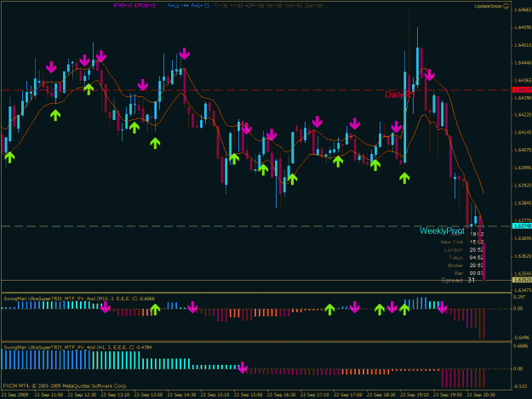Select the Daily R1 line label

tap(399, 95)
